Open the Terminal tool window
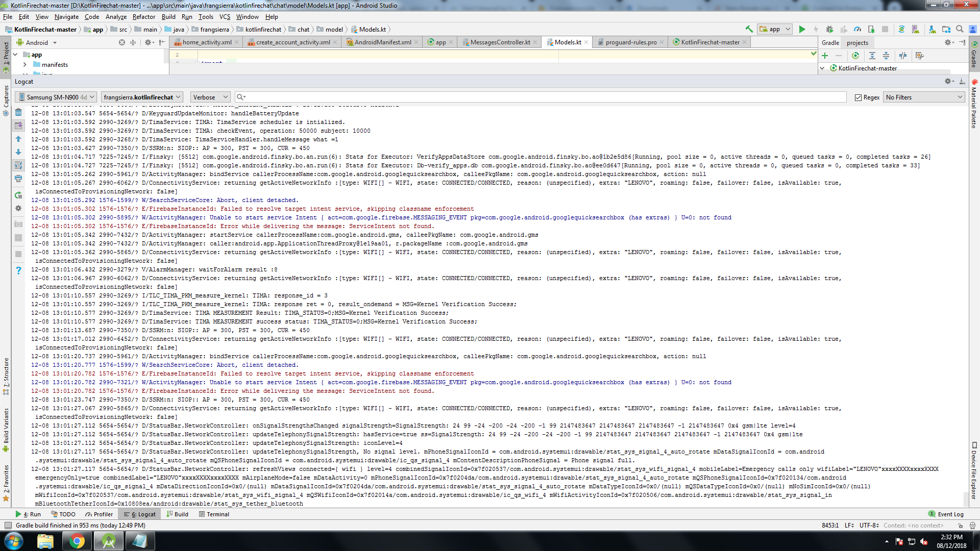 pos(214,514)
